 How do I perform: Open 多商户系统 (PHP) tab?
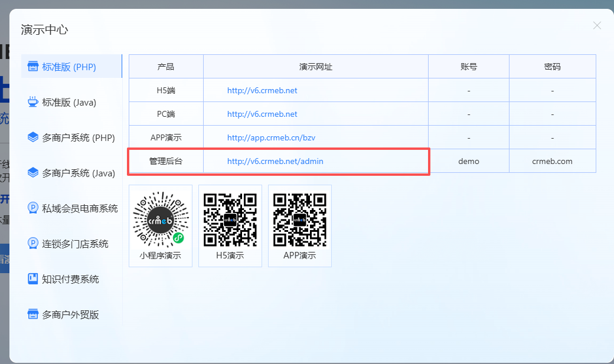tap(71, 137)
